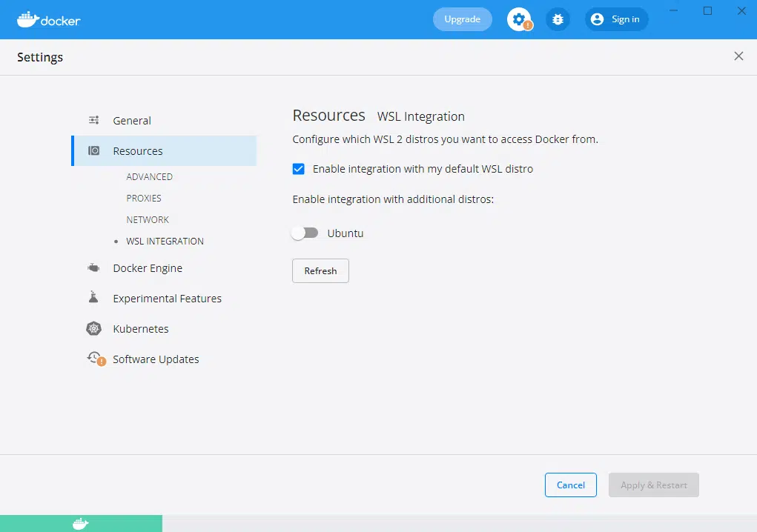757x532 pixels.
Task: Open troubleshoot via the bug icon
Action: coord(558,19)
